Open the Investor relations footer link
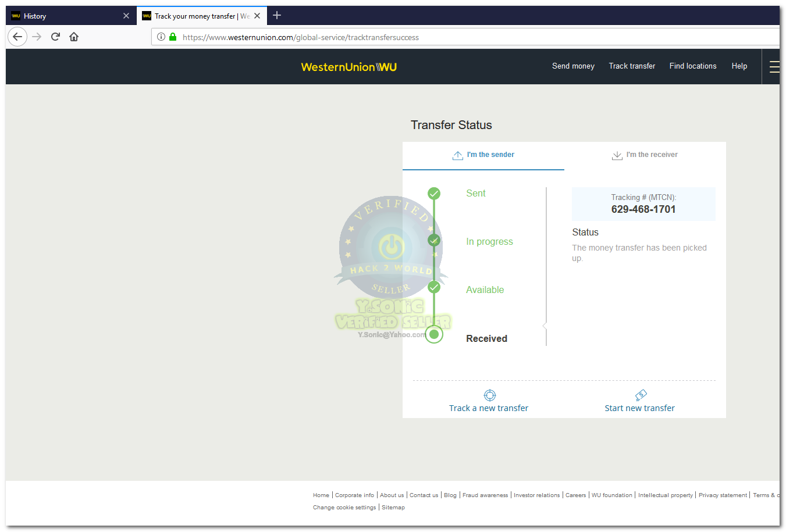786x532 pixels. (536, 495)
